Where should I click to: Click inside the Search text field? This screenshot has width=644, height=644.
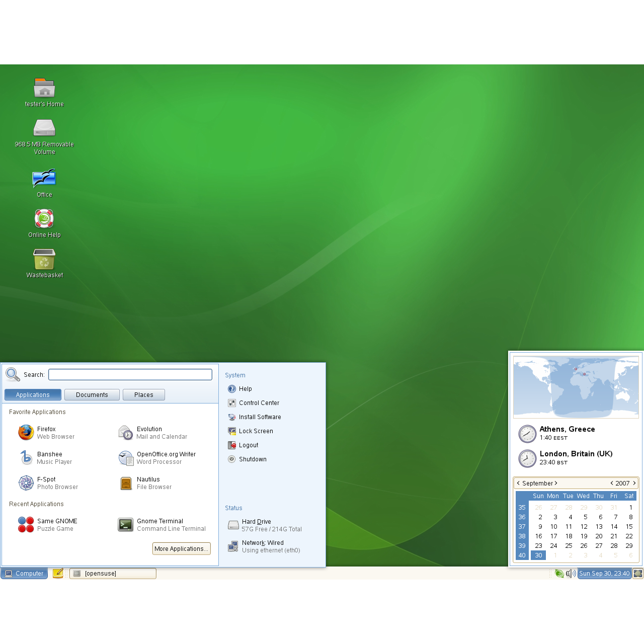(x=130, y=374)
